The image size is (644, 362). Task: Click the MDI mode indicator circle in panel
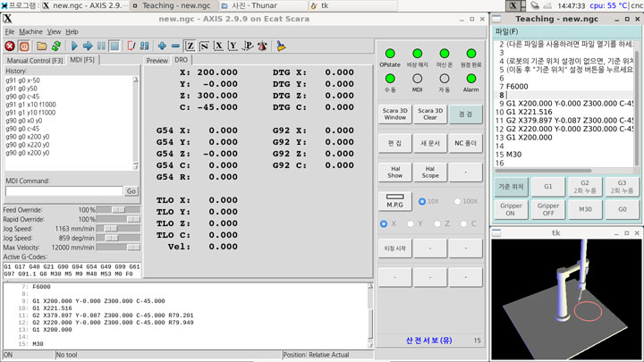pyautogui.click(x=417, y=79)
